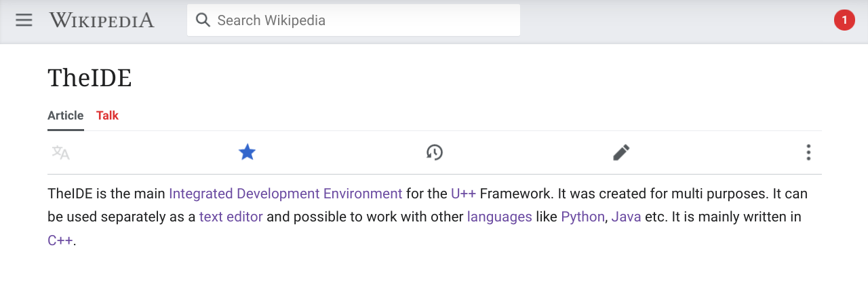Image resolution: width=868 pixels, height=288 pixels.
Task: Open the Java link
Action: [626, 217]
